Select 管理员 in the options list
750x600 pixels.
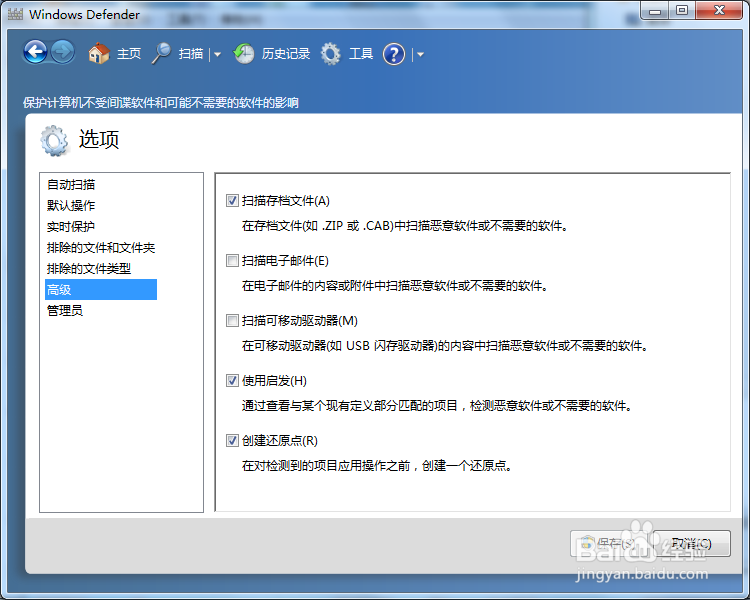[65, 311]
